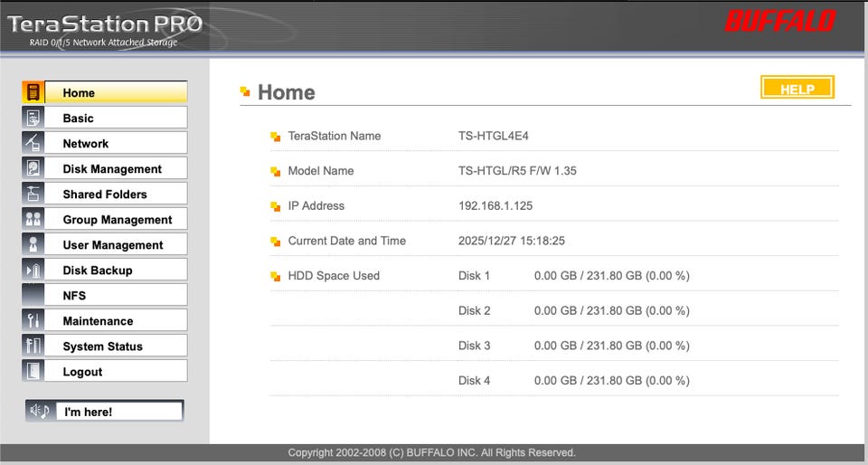Click the Shared Folders icon
868x465 pixels.
33,194
